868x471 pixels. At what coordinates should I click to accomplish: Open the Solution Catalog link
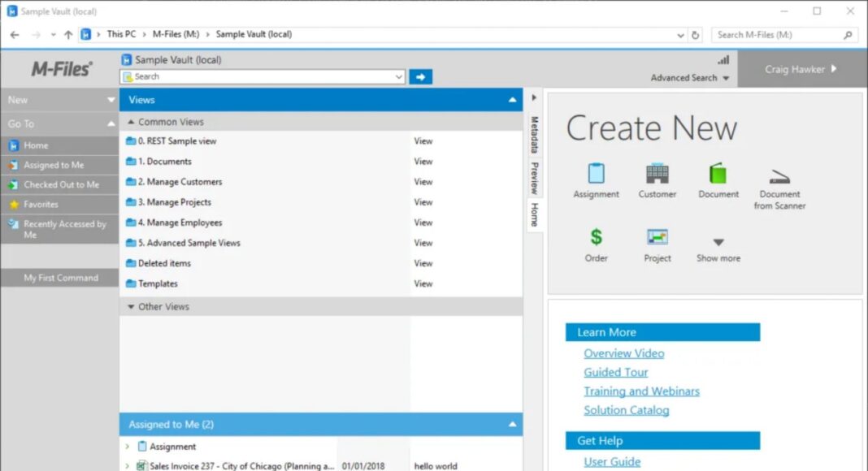point(626,411)
